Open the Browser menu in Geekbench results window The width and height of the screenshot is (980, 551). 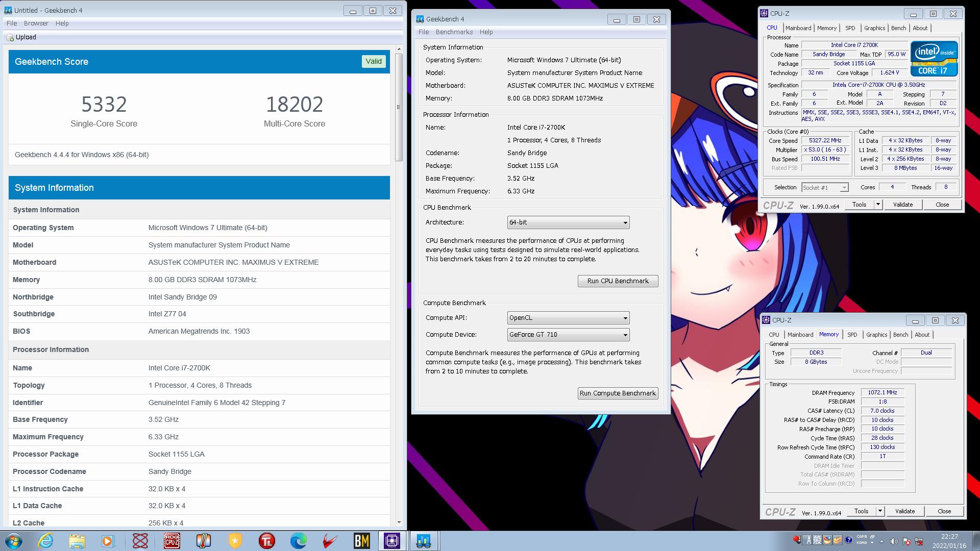36,23
